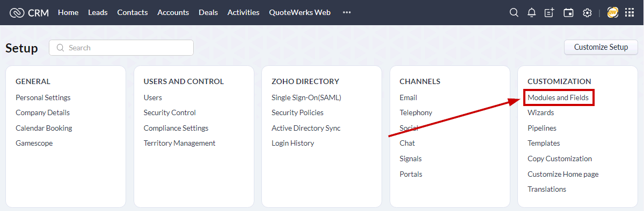Open Gamescope link
The width and height of the screenshot is (644, 211).
34,143
